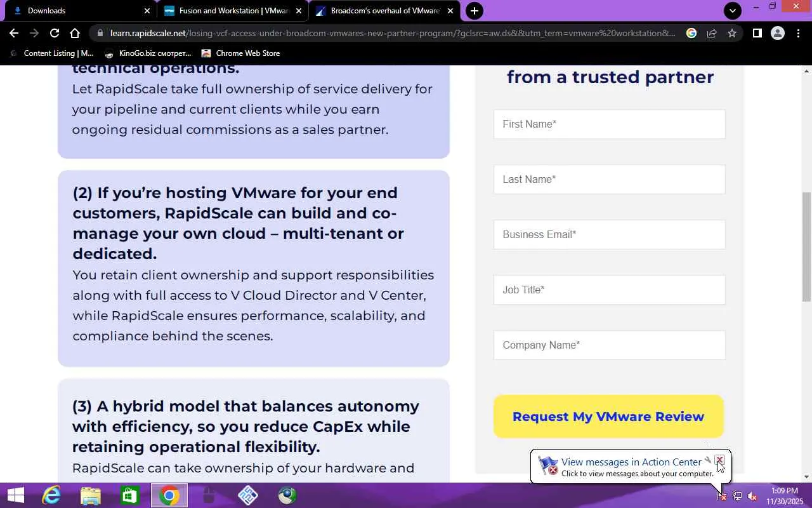Open the Chrome three-dot menu

click(x=798, y=33)
